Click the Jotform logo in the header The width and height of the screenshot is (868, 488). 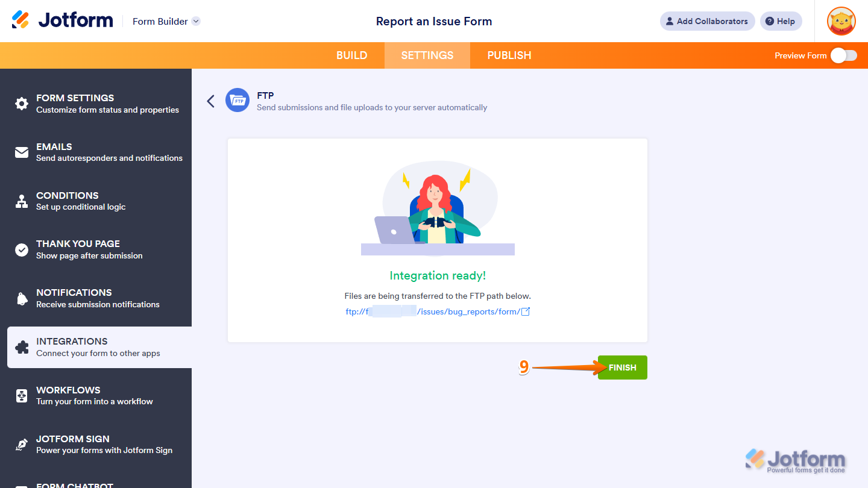coord(62,20)
